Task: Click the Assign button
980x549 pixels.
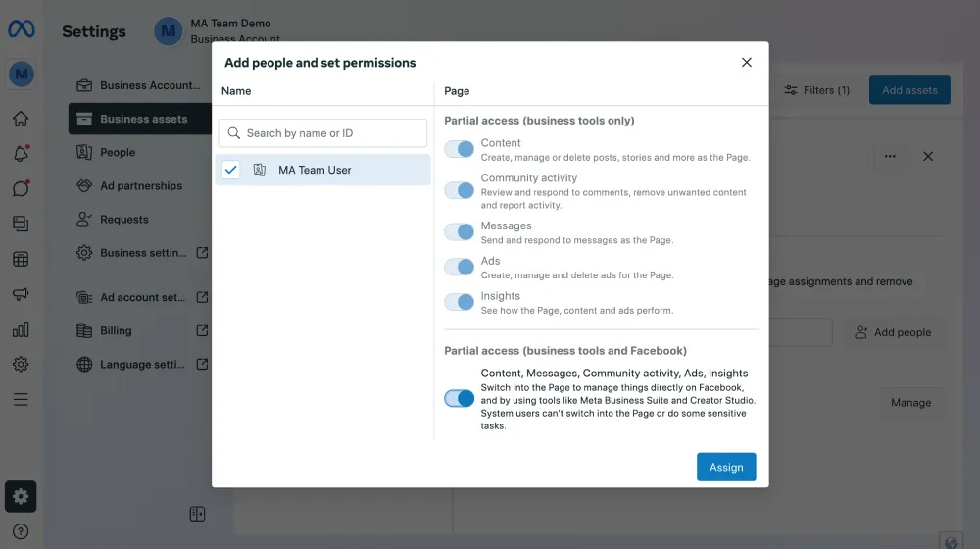Action: pos(726,467)
